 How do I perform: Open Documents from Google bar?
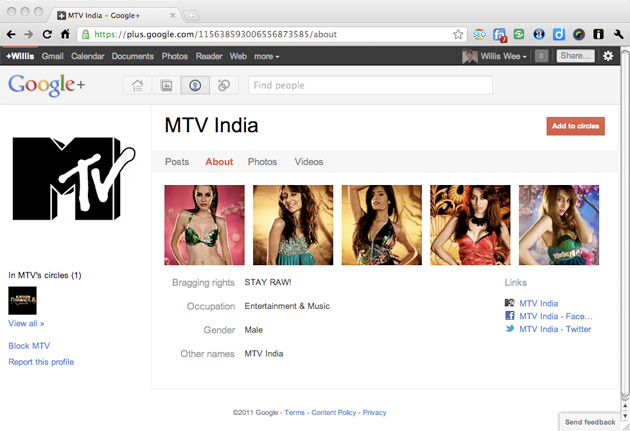click(133, 56)
